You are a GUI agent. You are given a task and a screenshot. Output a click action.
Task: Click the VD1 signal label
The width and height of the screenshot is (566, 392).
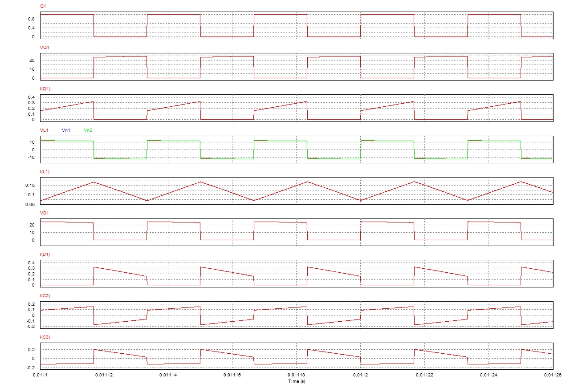click(x=44, y=213)
